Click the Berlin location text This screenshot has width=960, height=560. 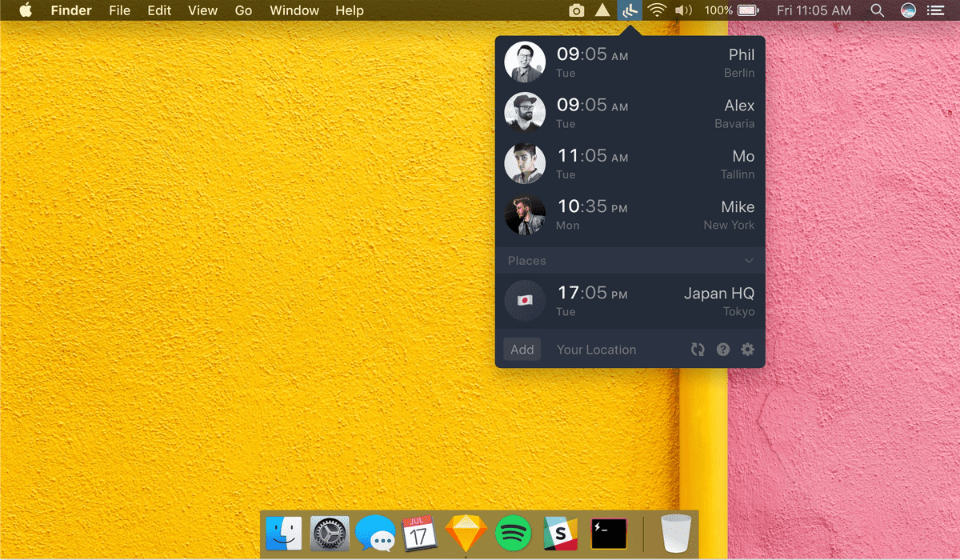[739, 73]
